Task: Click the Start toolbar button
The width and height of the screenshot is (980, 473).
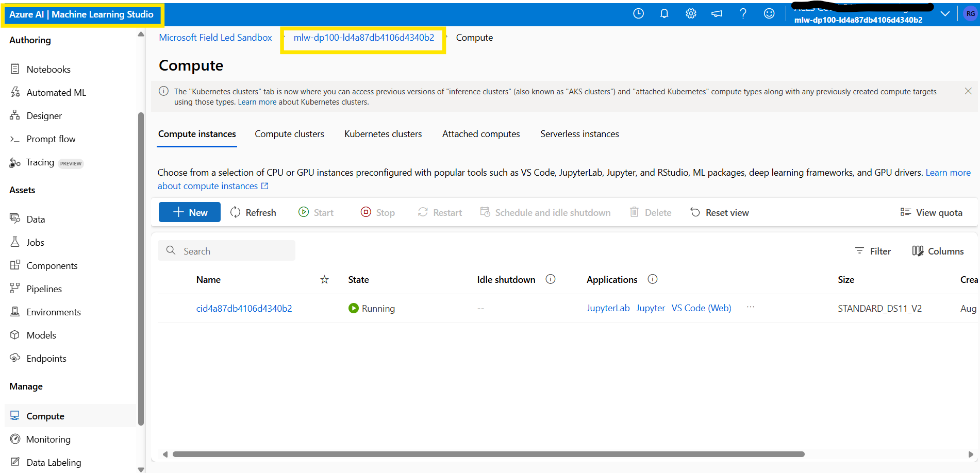Action: [x=316, y=212]
